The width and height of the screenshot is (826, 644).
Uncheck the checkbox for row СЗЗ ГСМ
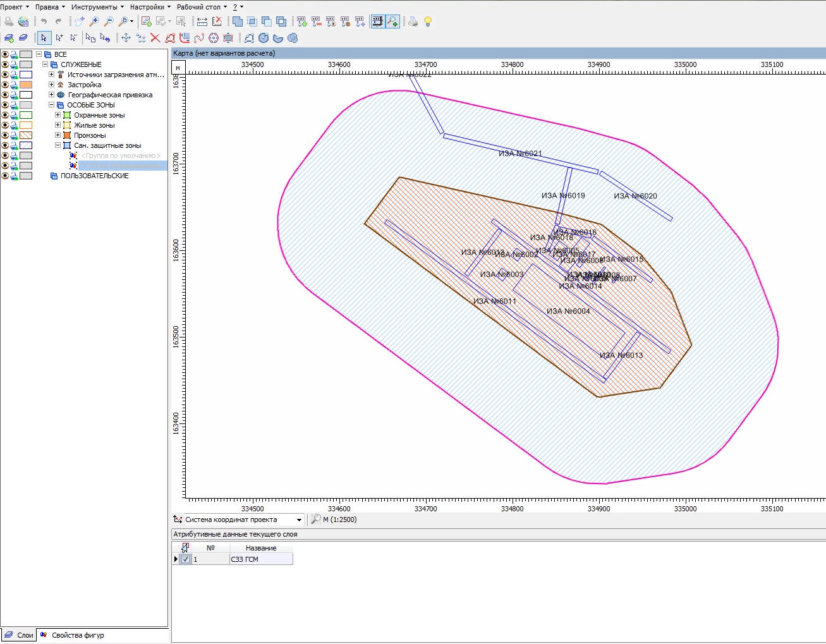click(x=185, y=559)
